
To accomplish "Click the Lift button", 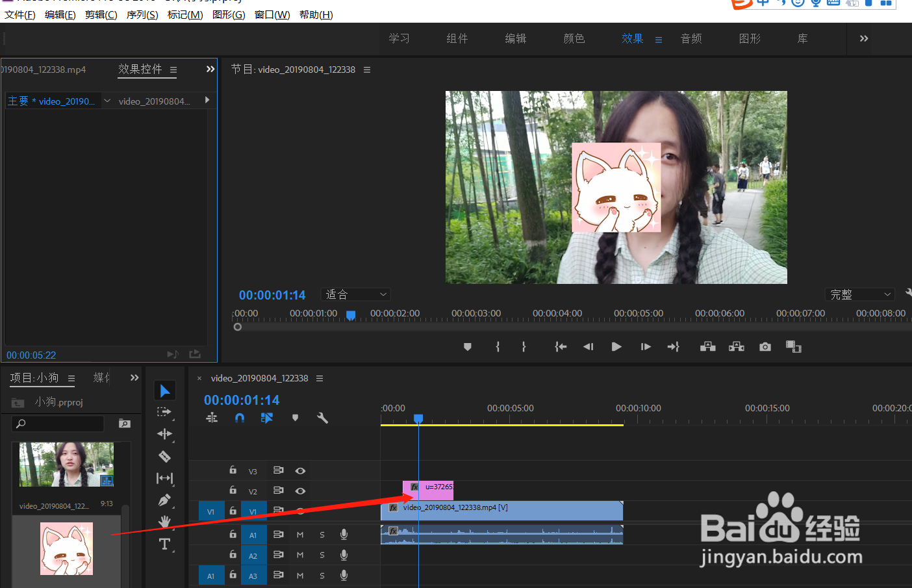I will point(708,347).
